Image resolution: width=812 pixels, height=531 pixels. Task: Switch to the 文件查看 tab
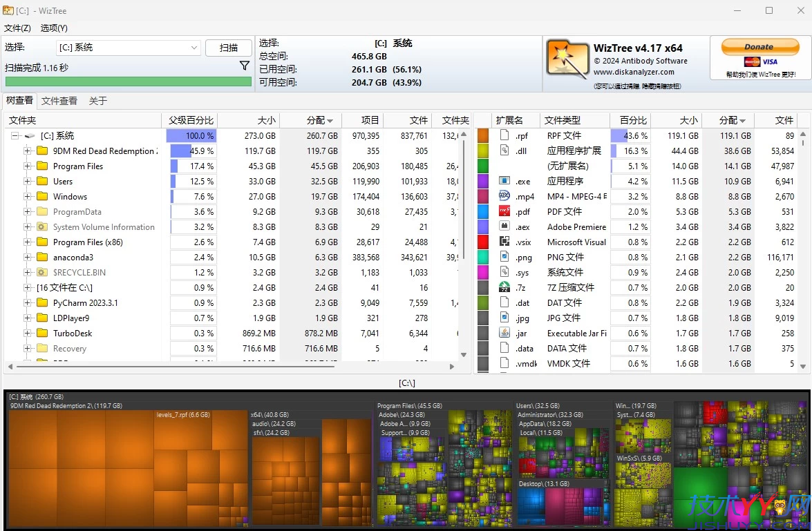coord(59,100)
